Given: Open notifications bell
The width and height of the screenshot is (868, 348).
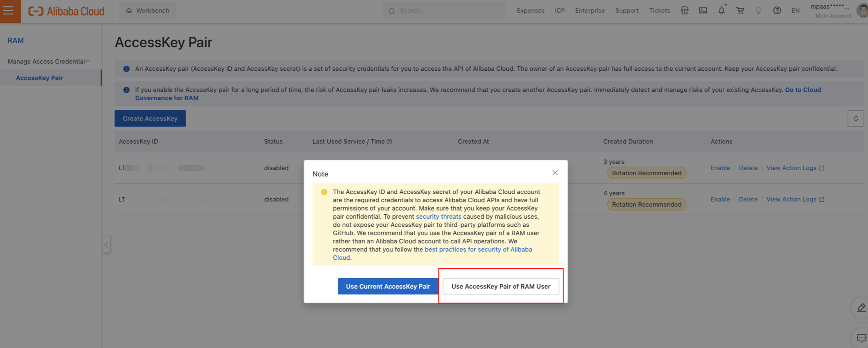Looking at the screenshot, I should point(722,11).
